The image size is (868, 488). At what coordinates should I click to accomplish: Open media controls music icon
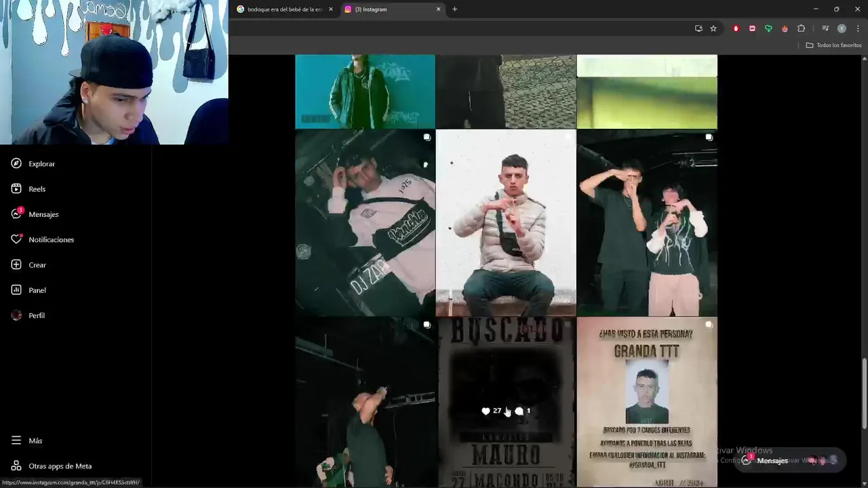click(x=825, y=28)
